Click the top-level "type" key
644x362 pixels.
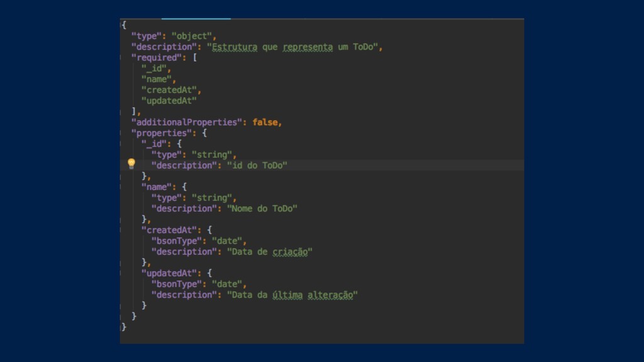tap(147, 36)
